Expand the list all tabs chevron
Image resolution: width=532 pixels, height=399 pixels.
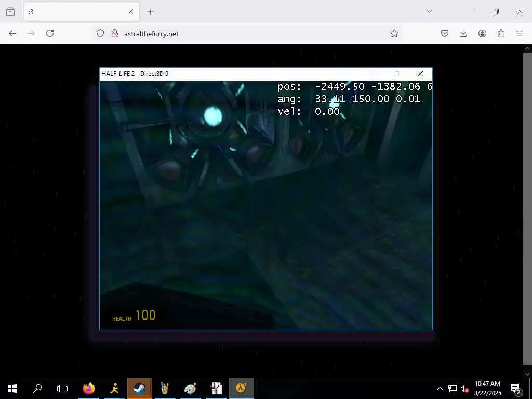click(429, 11)
